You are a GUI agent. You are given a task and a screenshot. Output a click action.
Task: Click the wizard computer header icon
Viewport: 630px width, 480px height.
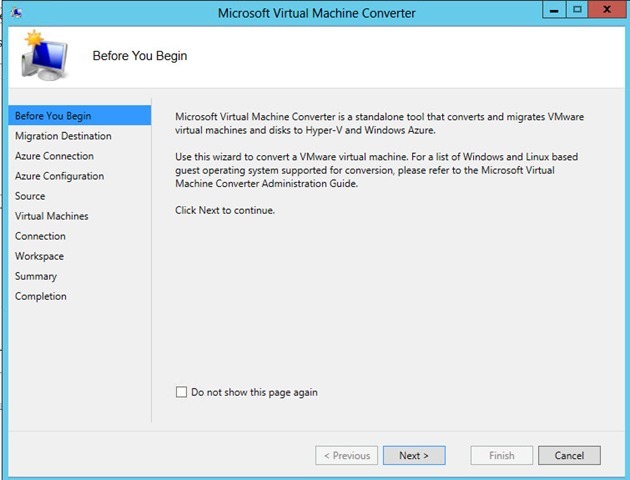click(45, 55)
